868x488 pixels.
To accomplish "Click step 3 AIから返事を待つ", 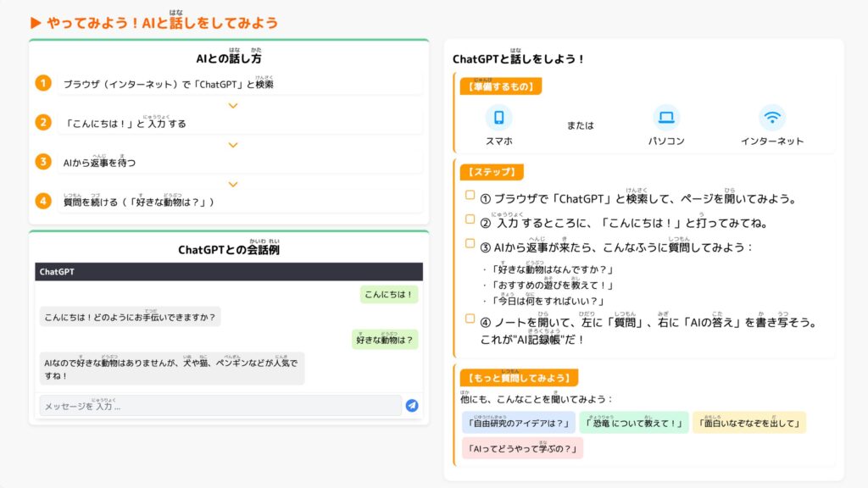I will point(240,163).
